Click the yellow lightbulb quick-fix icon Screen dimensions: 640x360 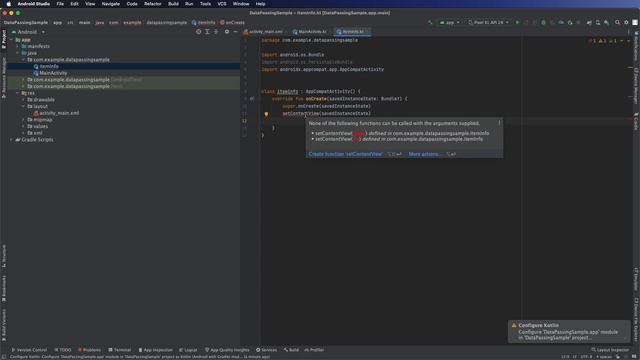pyautogui.click(x=266, y=114)
